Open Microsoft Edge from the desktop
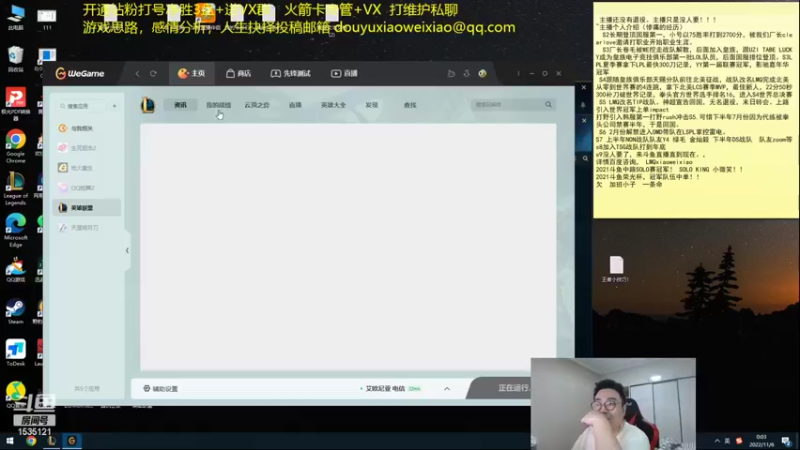This screenshot has width=800, height=450. coord(15,231)
